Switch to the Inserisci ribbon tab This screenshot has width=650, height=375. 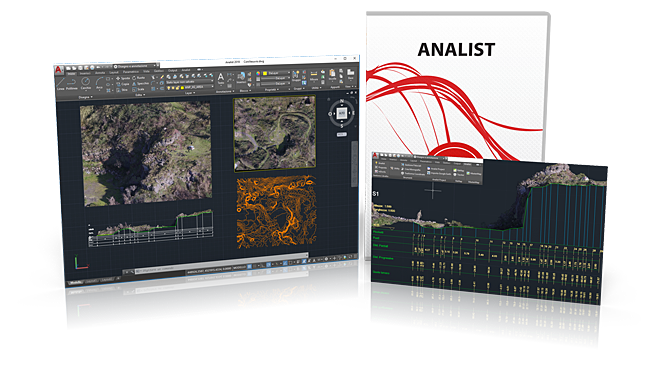pos(85,73)
